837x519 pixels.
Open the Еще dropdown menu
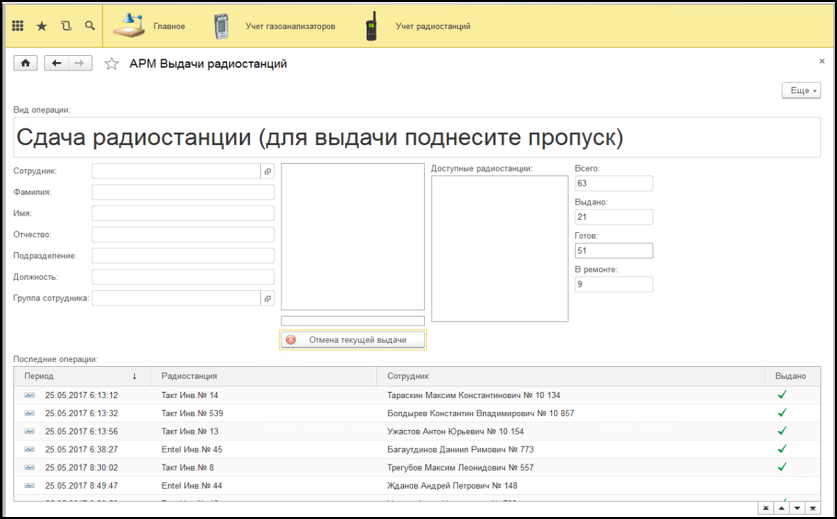click(x=801, y=90)
